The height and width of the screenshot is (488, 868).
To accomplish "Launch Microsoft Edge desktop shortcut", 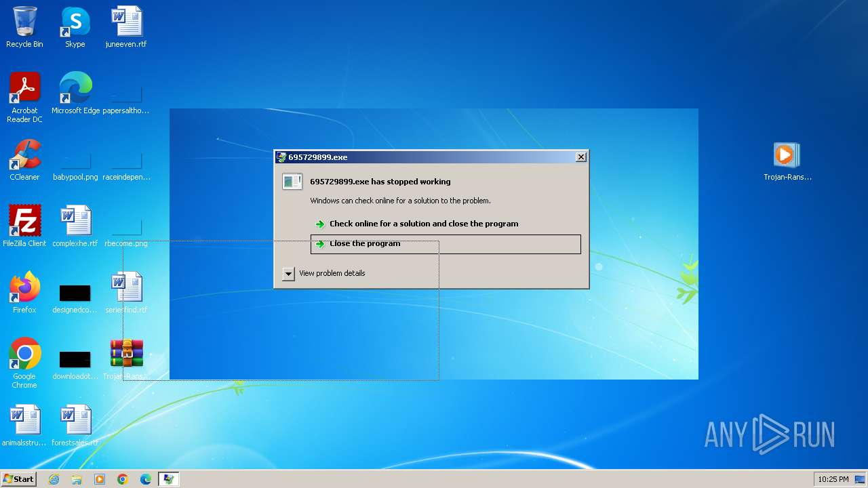I will tap(75, 94).
